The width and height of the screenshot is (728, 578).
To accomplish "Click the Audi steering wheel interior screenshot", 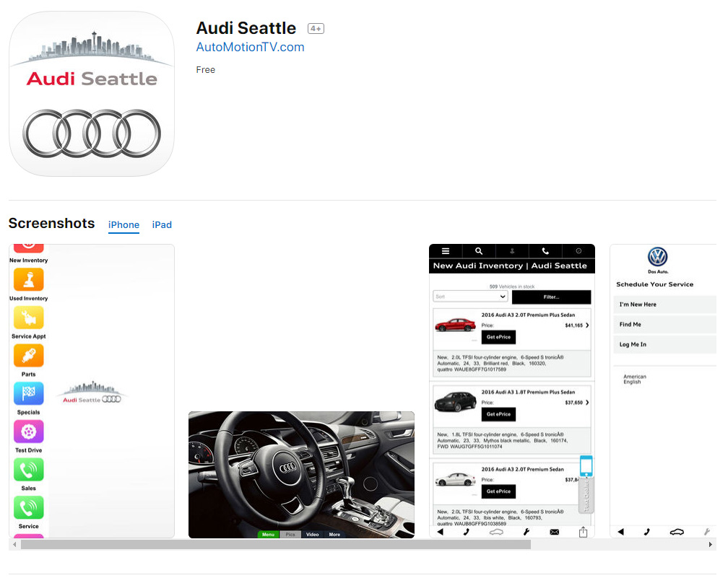I will pyautogui.click(x=301, y=475).
